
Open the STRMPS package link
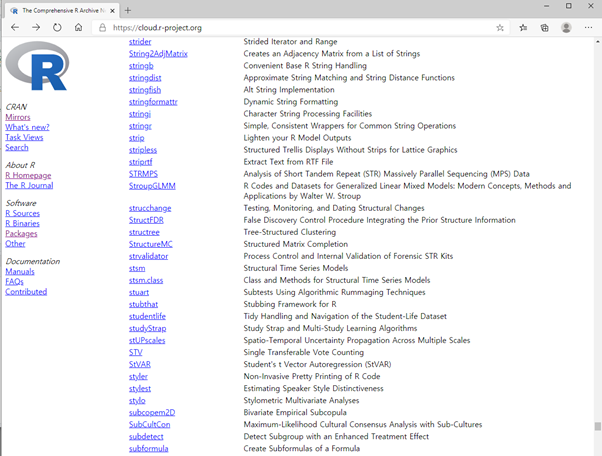click(x=144, y=174)
